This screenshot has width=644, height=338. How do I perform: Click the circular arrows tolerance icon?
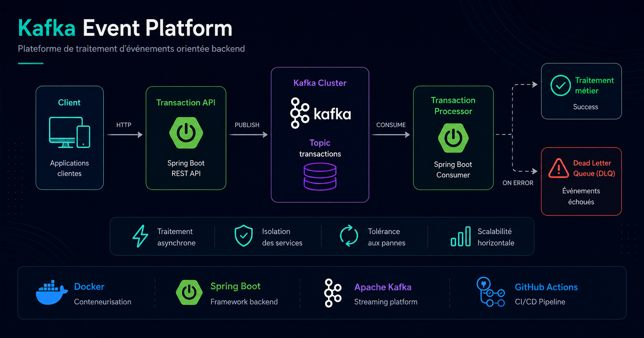(349, 236)
